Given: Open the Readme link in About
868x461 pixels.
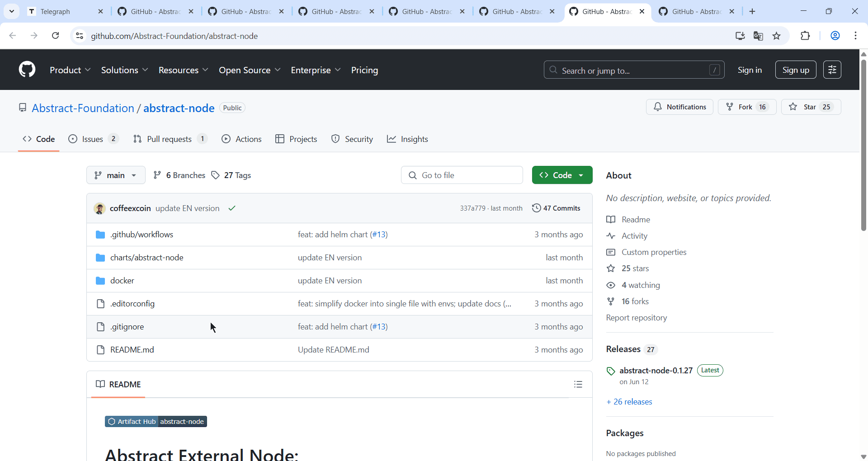Looking at the screenshot, I should pos(628,220).
